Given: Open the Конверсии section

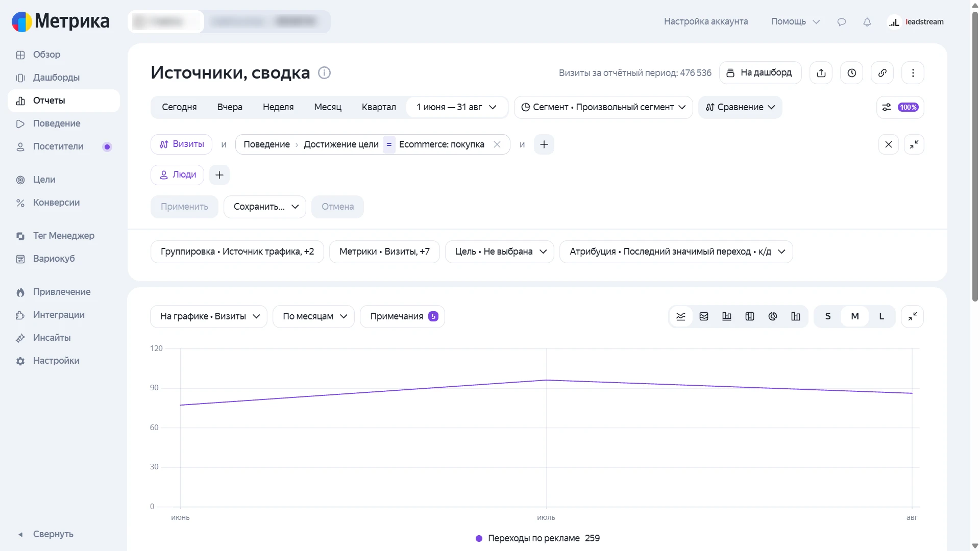Looking at the screenshot, I should point(64,203).
